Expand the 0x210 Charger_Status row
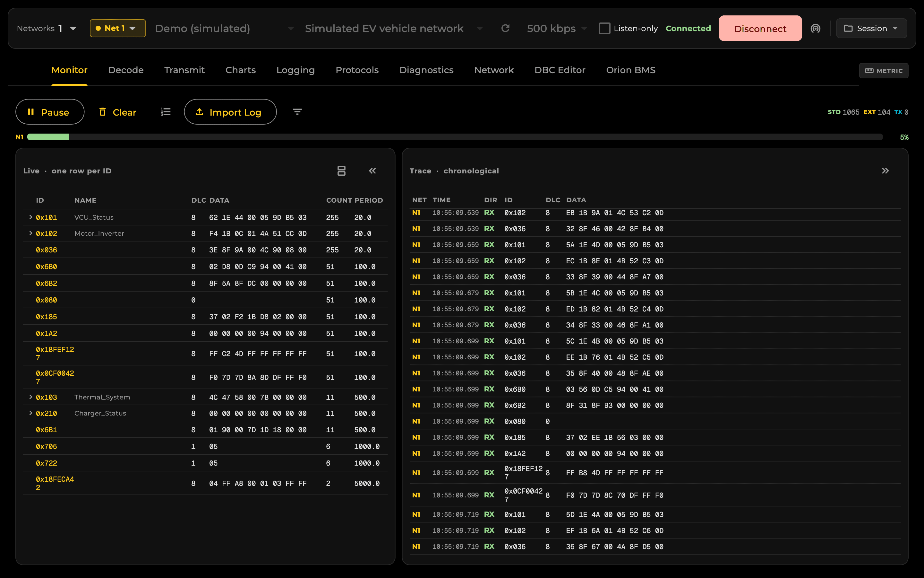 tap(30, 413)
